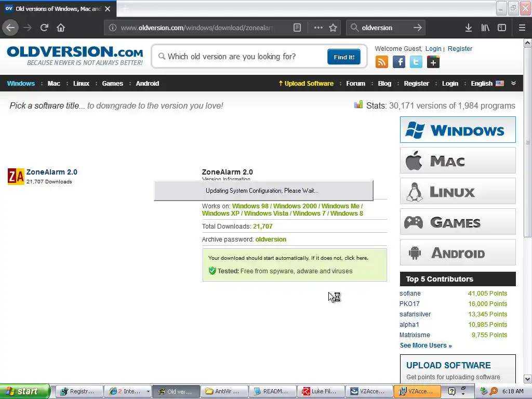Image resolution: width=532 pixels, height=399 pixels.
Task: Click the big Games category banner
Action: point(458,221)
